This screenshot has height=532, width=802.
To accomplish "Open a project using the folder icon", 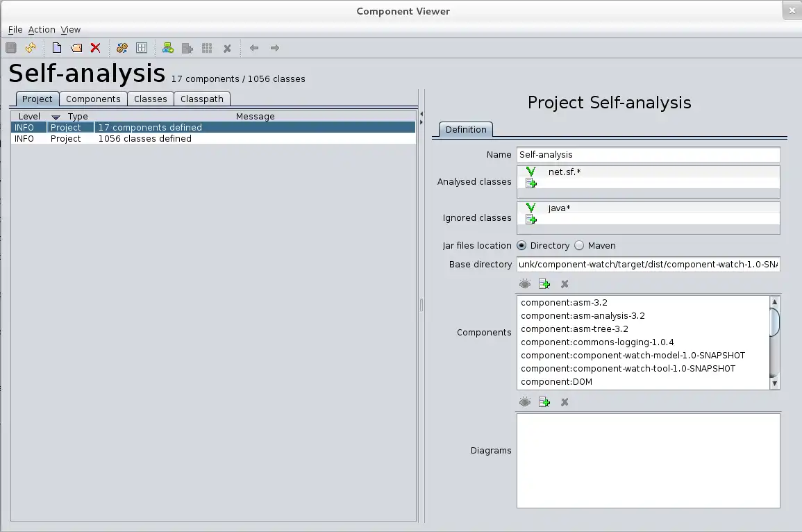I will tap(76, 48).
